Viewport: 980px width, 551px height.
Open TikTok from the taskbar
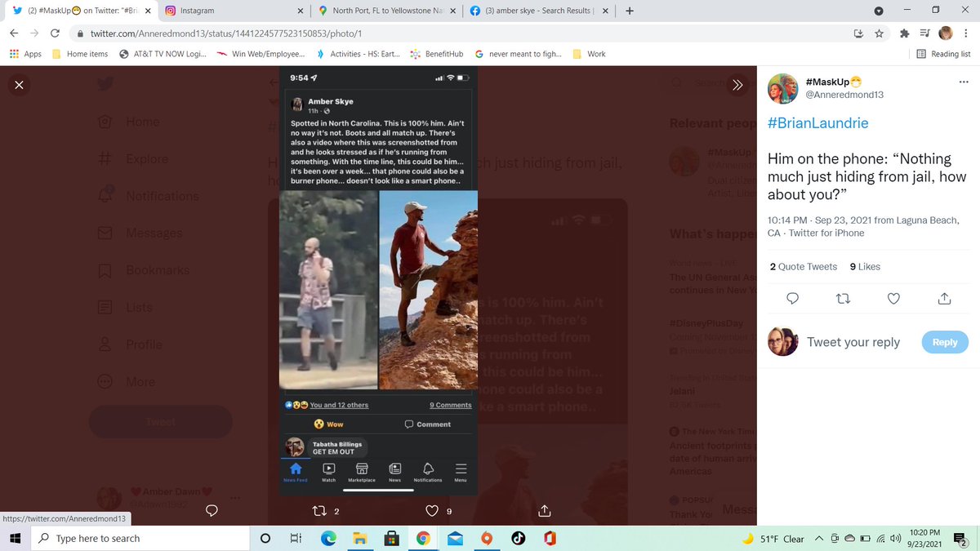tap(519, 538)
